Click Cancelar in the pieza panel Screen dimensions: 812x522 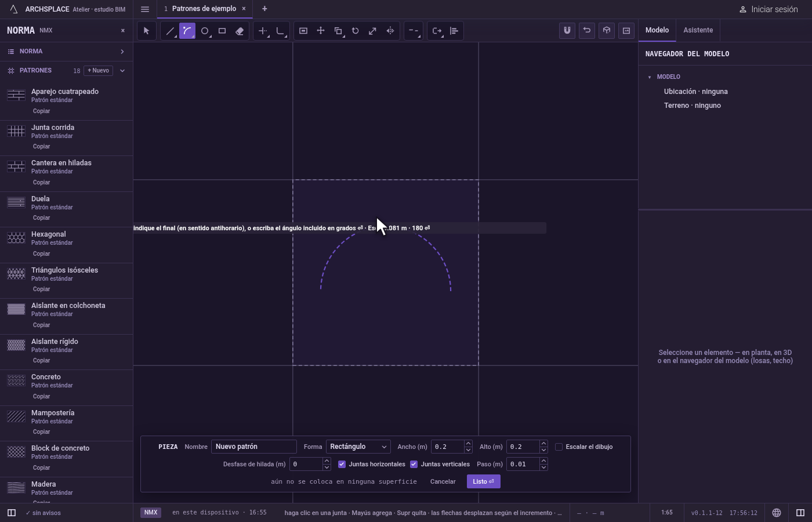tap(443, 481)
